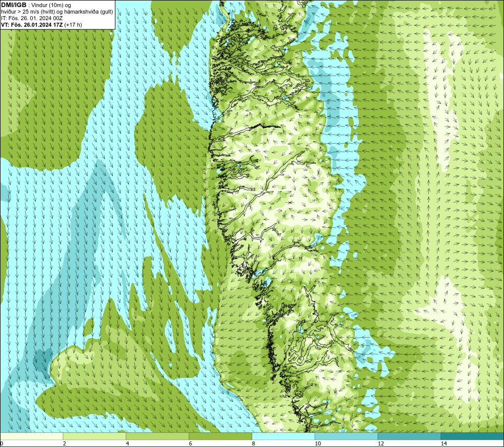Click the 4–6 m/s green color band
Screen dimensions: 504x447
coord(157,436)
